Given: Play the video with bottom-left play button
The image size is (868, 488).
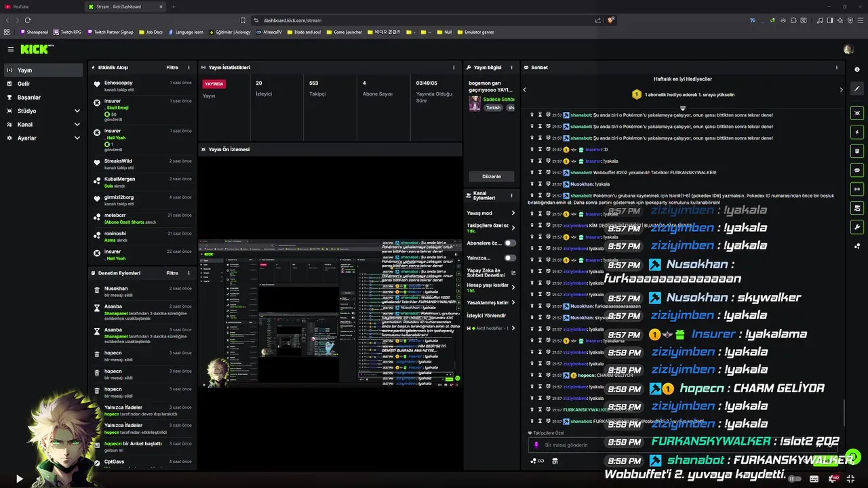Looking at the screenshot, I should 19,479.
